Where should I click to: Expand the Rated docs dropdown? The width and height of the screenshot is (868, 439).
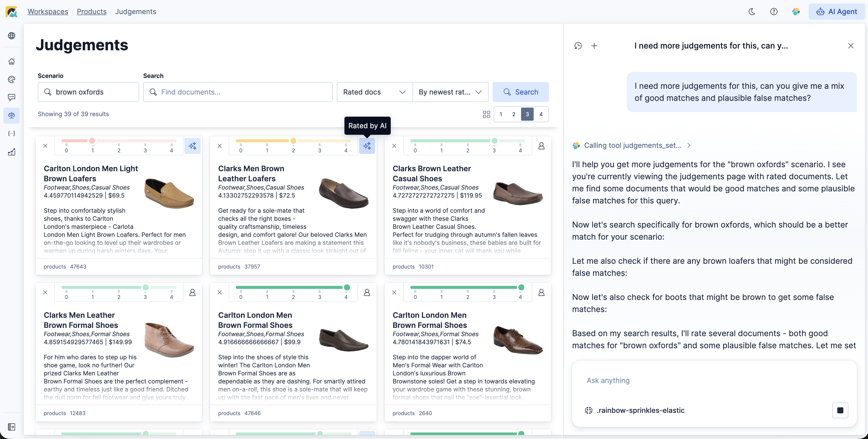(374, 92)
